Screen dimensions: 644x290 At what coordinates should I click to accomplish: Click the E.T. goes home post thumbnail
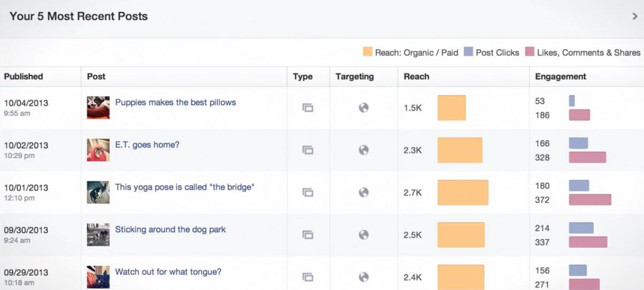(98, 150)
